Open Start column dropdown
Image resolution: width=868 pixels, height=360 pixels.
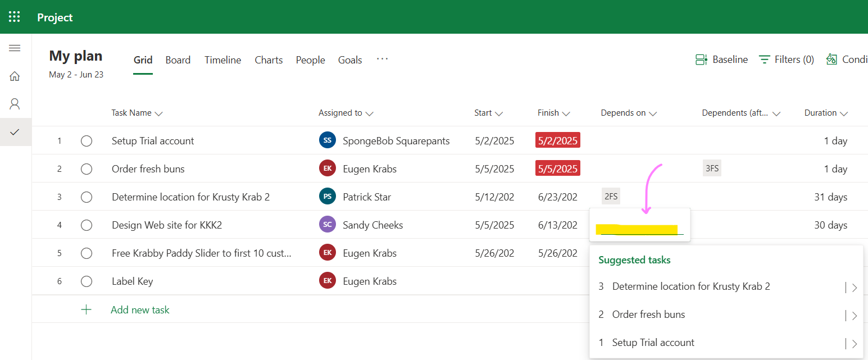point(499,113)
